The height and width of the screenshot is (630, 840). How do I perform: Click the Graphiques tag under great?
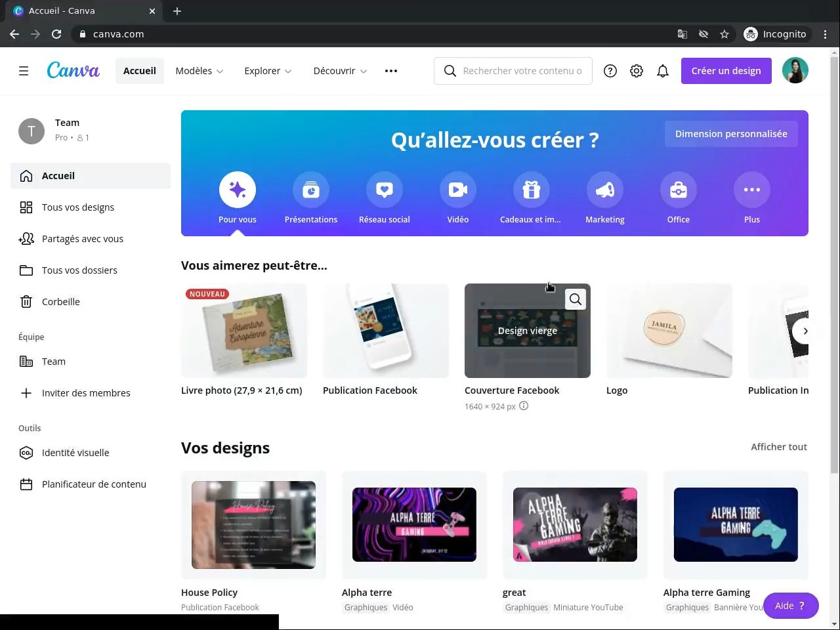(526, 608)
